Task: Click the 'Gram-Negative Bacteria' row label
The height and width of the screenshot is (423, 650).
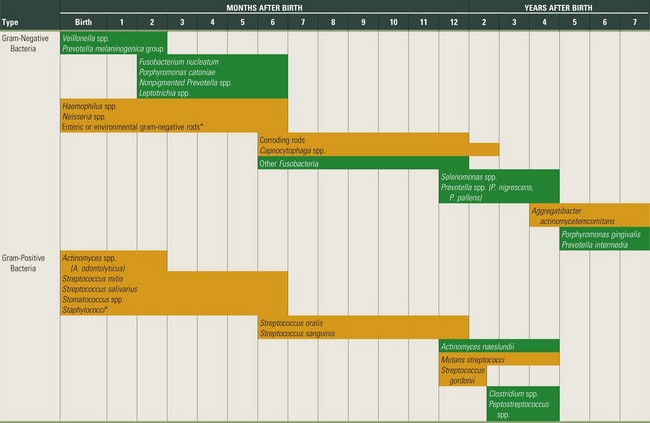Action: click(x=25, y=43)
